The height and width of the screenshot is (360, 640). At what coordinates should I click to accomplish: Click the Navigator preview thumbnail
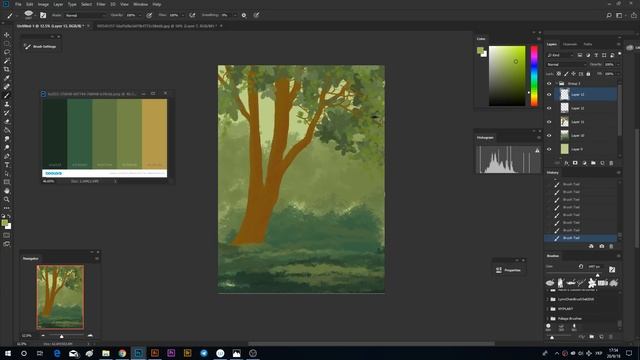[60, 297]
